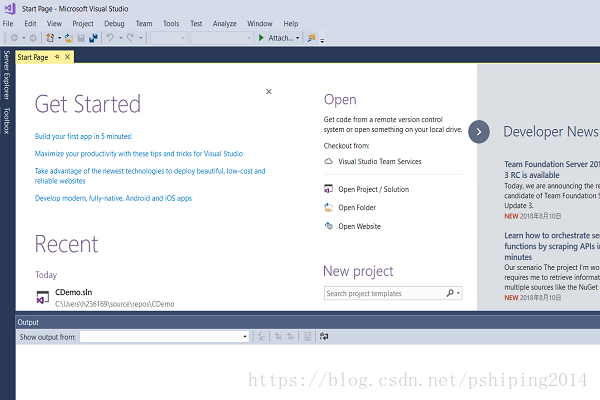Open the Help menu
The width and height of the screenshot is (600, 400).
[x=291, y=23]
